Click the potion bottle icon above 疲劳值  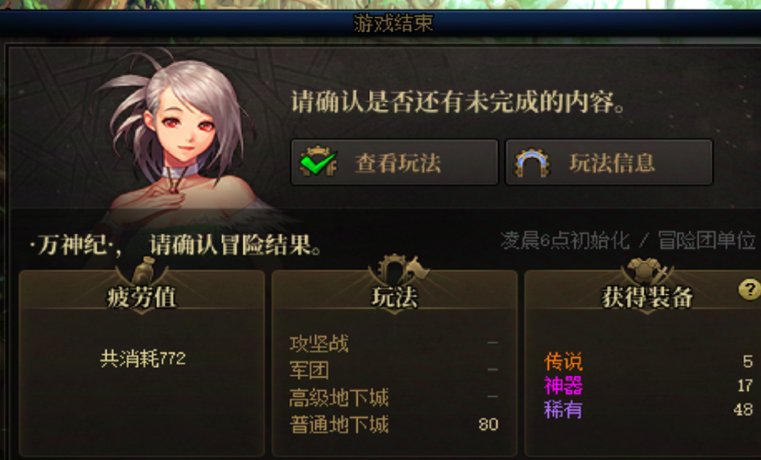(x=143, y=270)
